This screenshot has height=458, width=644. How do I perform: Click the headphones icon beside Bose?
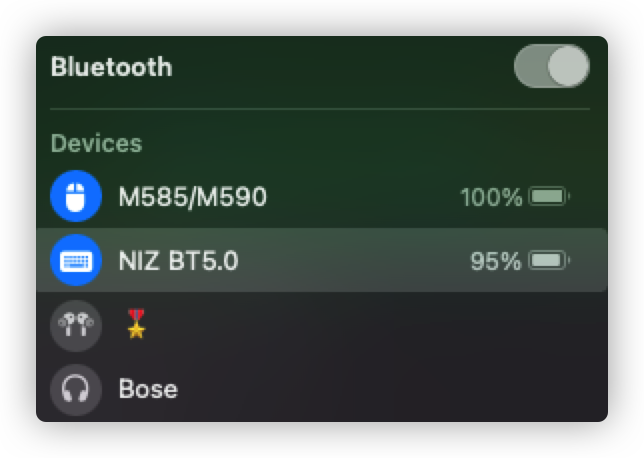click(76, 388)
